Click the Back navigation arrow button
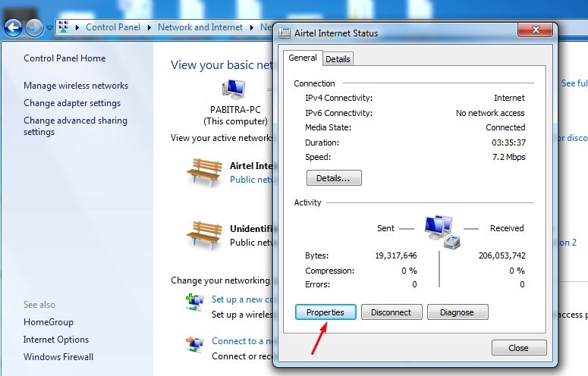The height and width of the screenshot is (376, 588). pos(13,28)
